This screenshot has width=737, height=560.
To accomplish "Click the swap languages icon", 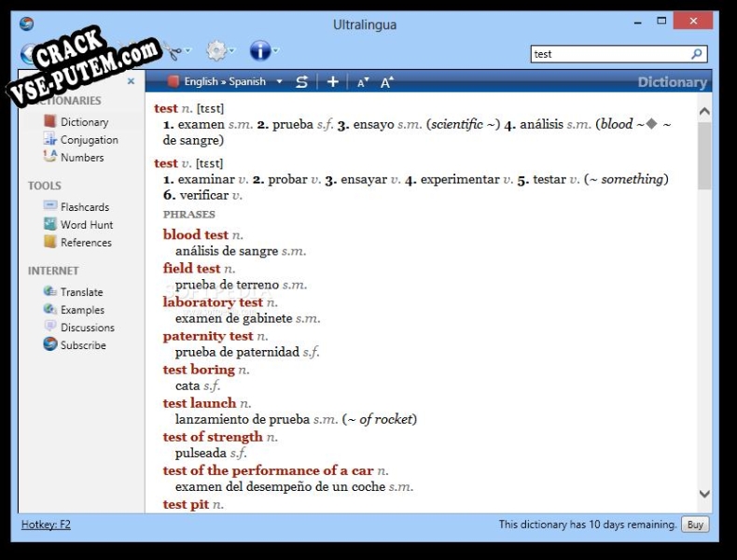I will (x=301, y=82).
